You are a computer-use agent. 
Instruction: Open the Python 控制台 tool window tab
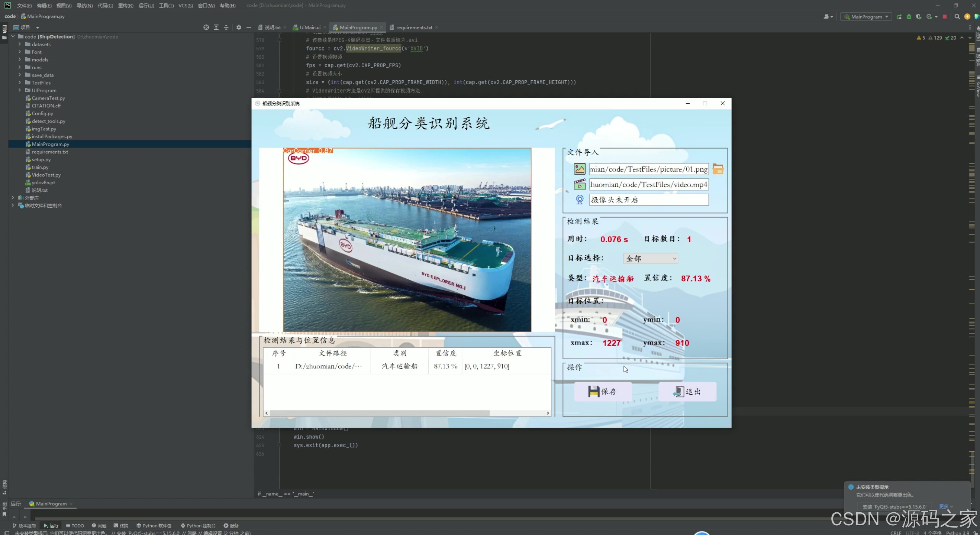tap(198, 526)
